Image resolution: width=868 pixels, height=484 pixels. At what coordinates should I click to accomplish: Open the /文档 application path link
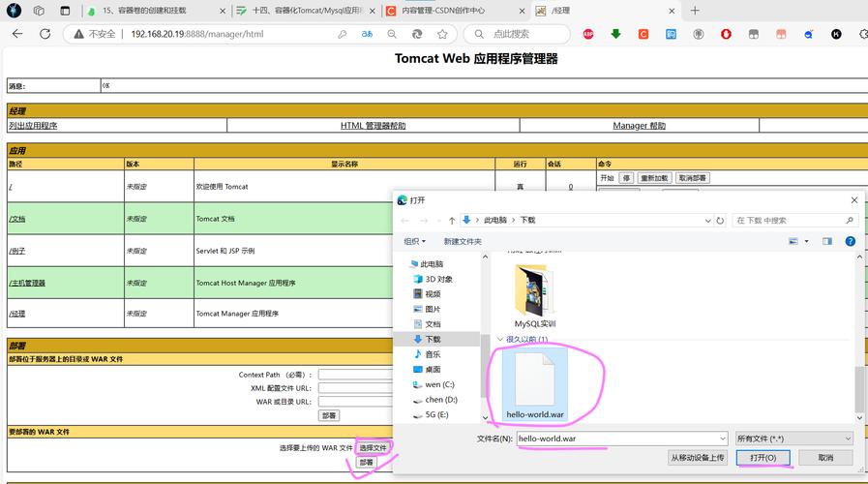pyautogui.click(x=17, y=219)
